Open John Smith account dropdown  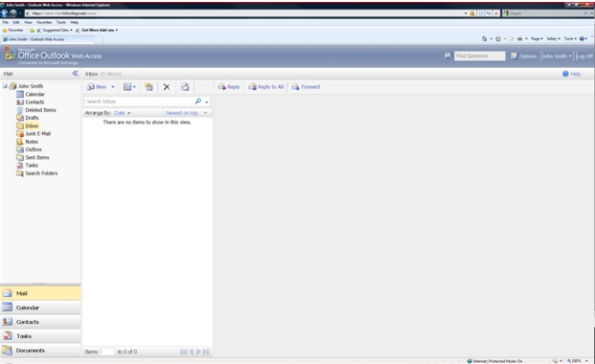(x=557, y=56)
